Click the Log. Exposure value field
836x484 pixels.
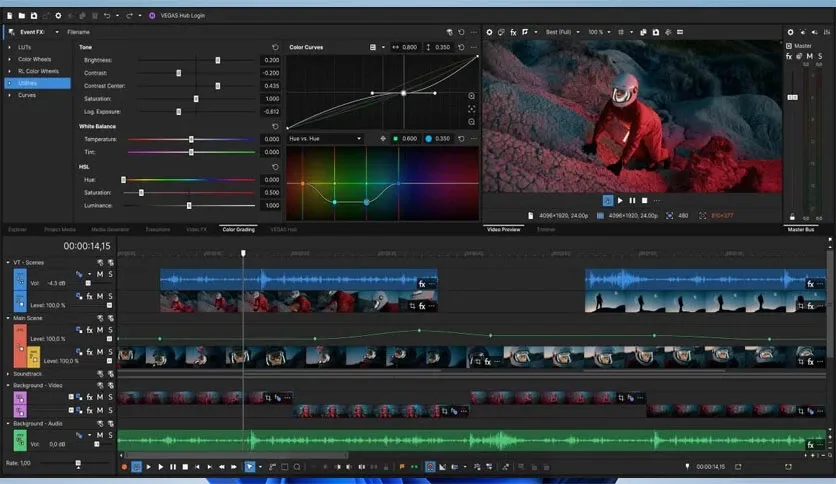pyautogui.click(x=270, y=111)
